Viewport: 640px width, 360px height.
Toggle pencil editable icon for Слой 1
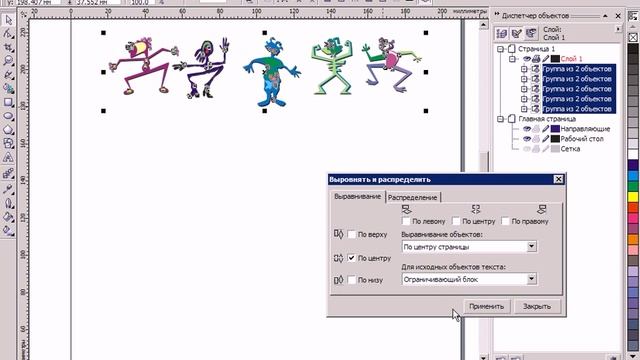(546, 59)
